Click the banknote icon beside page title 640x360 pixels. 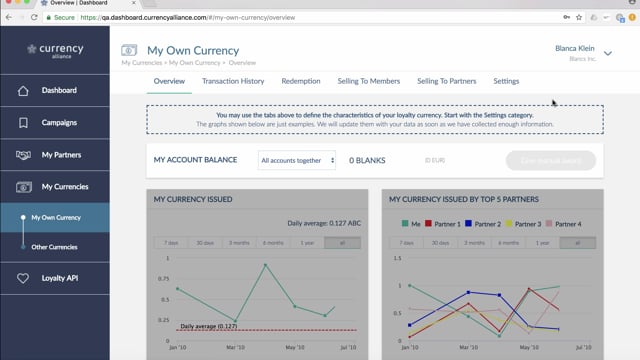pos(129,51)
